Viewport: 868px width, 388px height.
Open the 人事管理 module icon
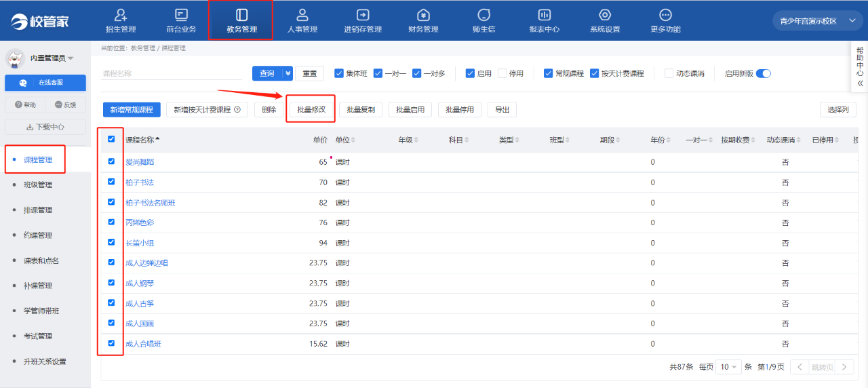click(x=302, y=16)
